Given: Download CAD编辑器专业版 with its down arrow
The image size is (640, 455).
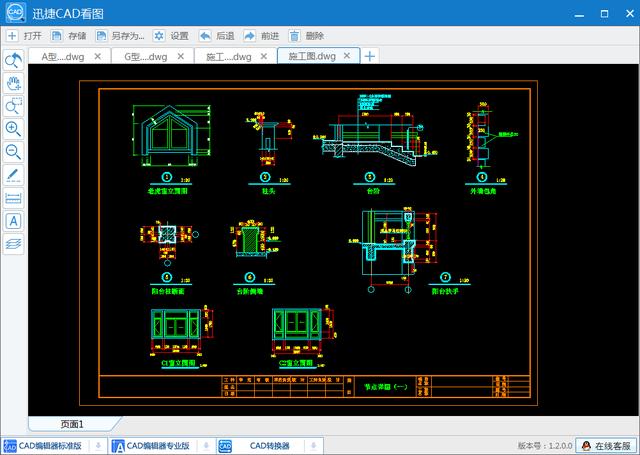Looking at the screenshot, I should coord(207,446).
